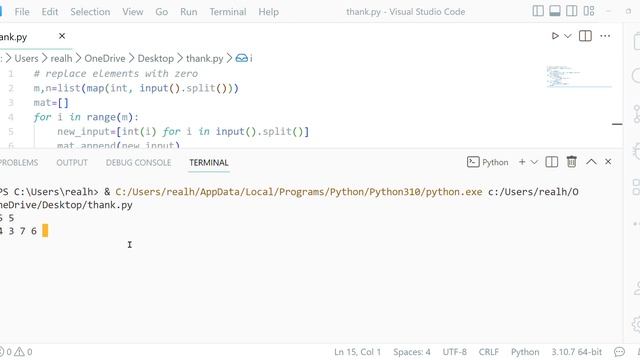Select OneDrive in the breadcrumb path
640x360 pixels.
coord(105,58)
